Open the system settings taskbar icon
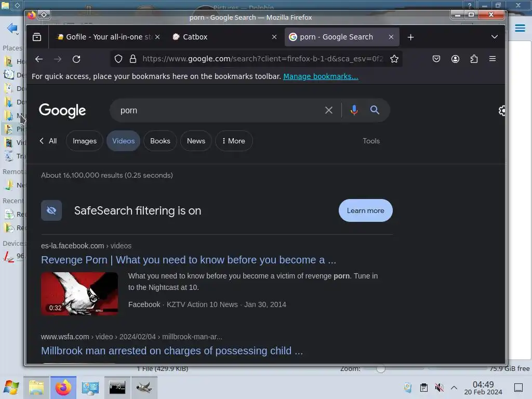Screen dimensions: 532x399 pyautogui.click(x=90, y=388)
